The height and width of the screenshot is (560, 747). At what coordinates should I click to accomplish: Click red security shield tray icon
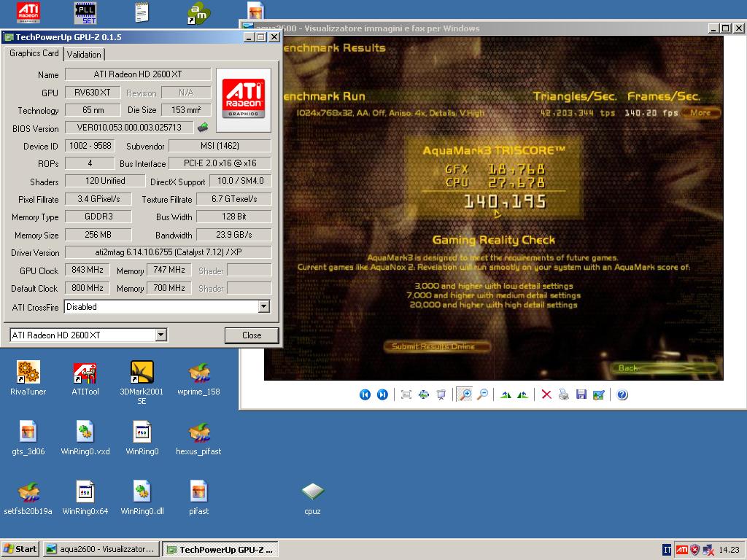tap(695, 550)
